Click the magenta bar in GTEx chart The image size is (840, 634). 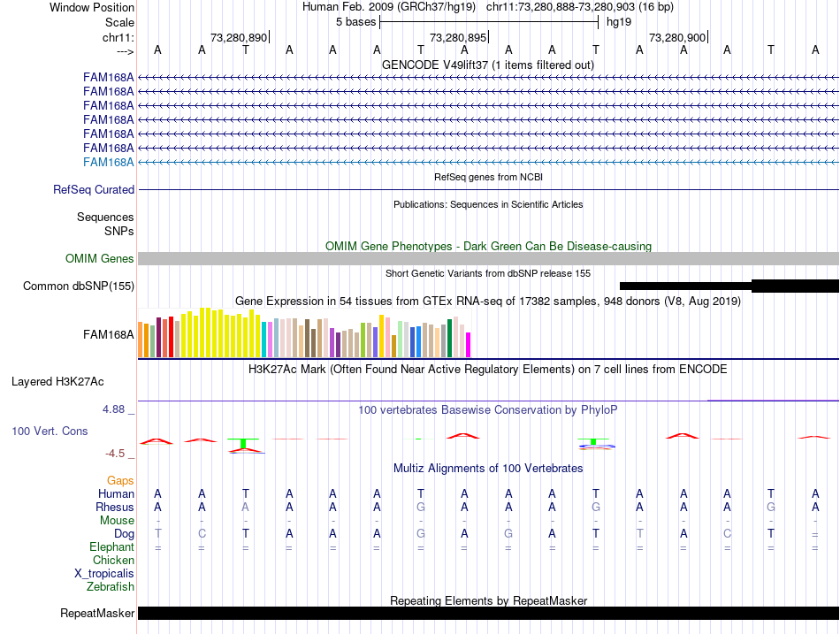[x=469, y=345]
